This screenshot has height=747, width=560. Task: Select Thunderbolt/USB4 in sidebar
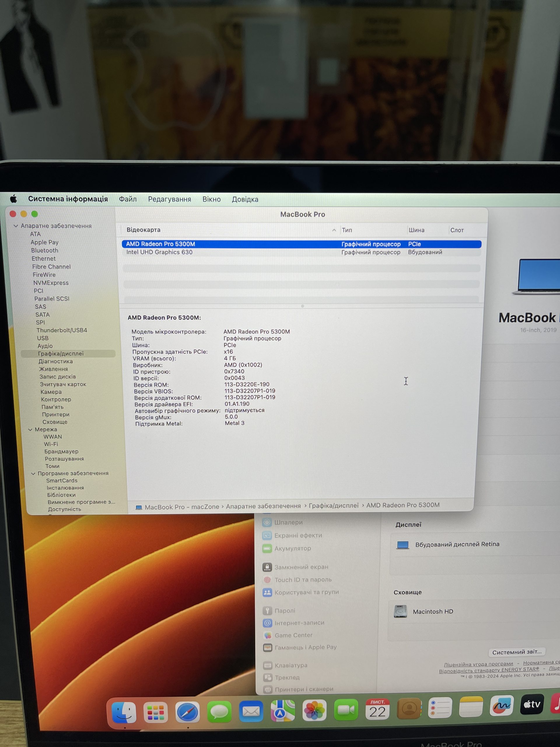(62, 330)
